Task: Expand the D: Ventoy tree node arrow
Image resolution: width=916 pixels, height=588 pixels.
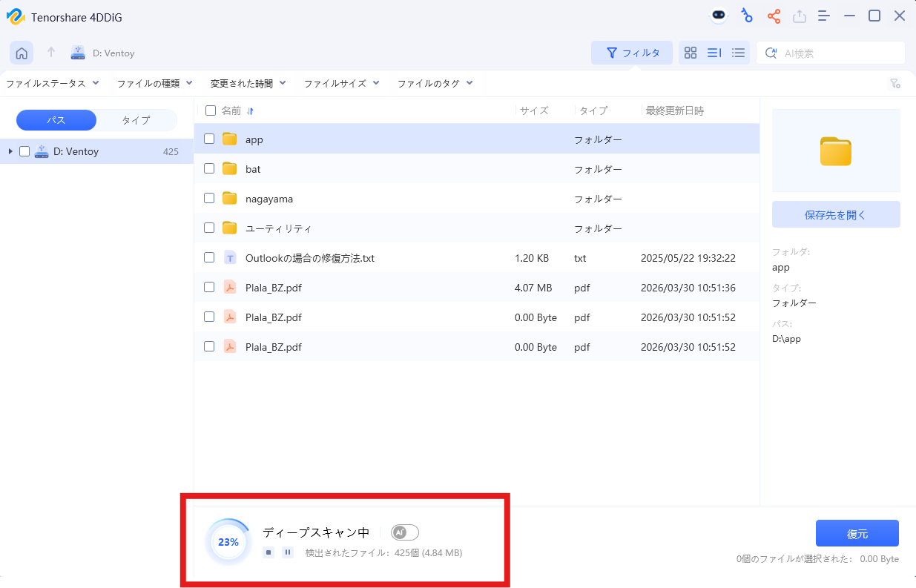Action: [10, 151]
